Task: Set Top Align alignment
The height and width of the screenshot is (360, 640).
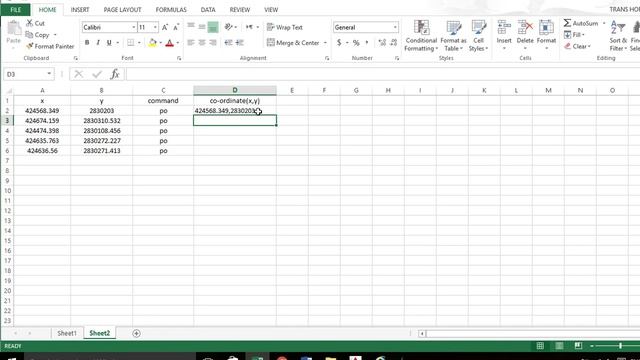Action: pyautogui.click(x=191, y=27)
